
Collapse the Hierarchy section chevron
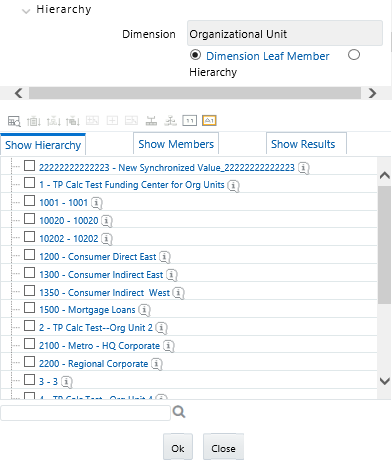click(26, 11)
